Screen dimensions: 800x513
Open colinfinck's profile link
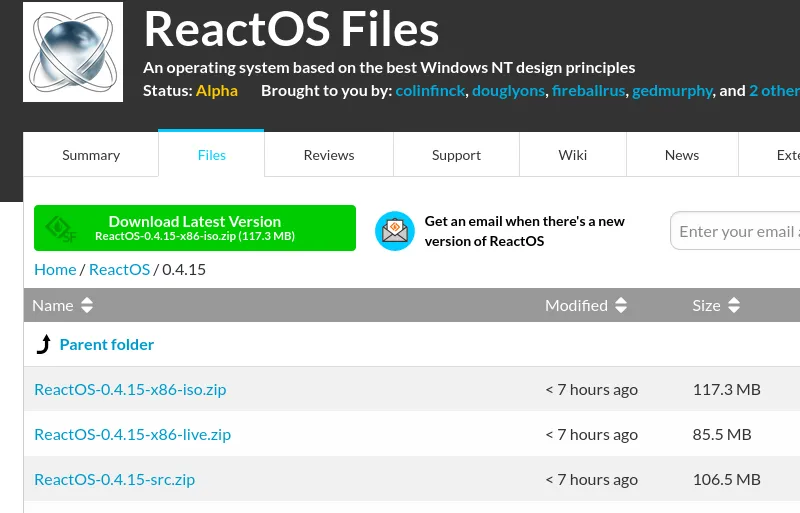(x=430, y=91)
